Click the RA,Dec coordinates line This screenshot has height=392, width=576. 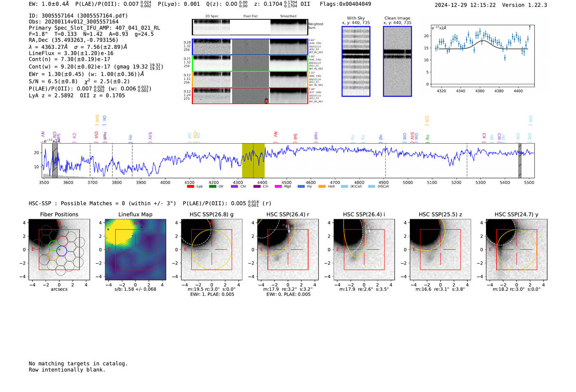73,40
